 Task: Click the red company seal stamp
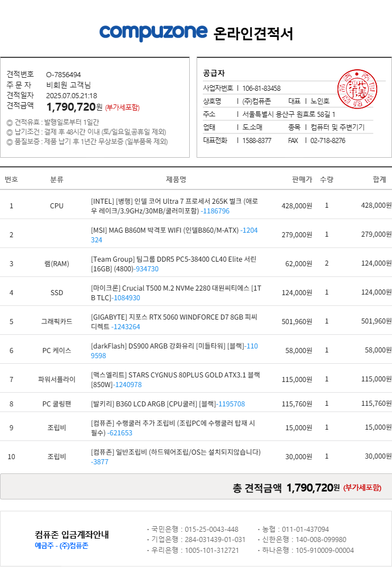tap(357, 89)
